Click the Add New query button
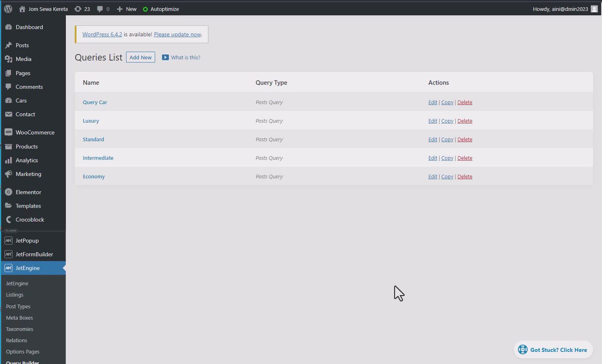 (x=141, y=57)
